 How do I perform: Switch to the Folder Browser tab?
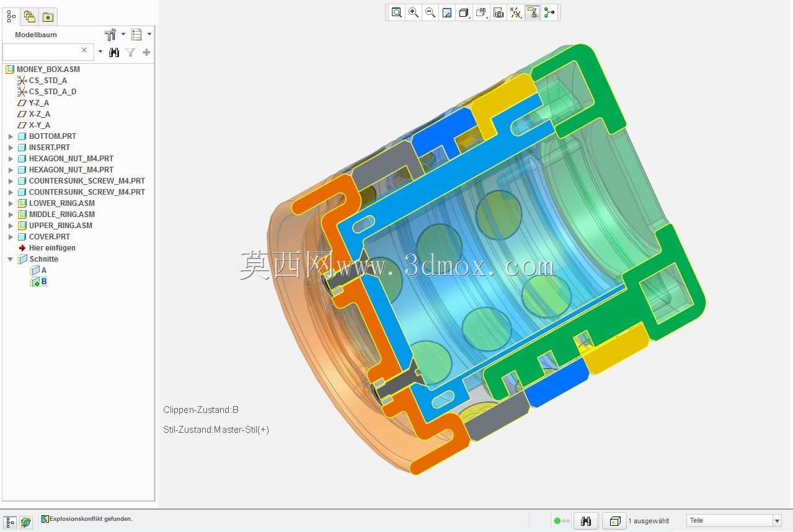(x=30, y=17)
